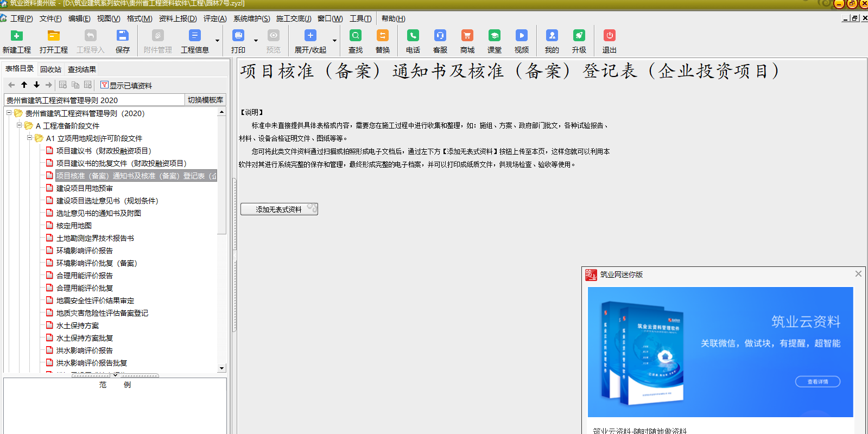Collapse the A1 立项用地规划许可阶段文件 node

click(x=30, y=138)
